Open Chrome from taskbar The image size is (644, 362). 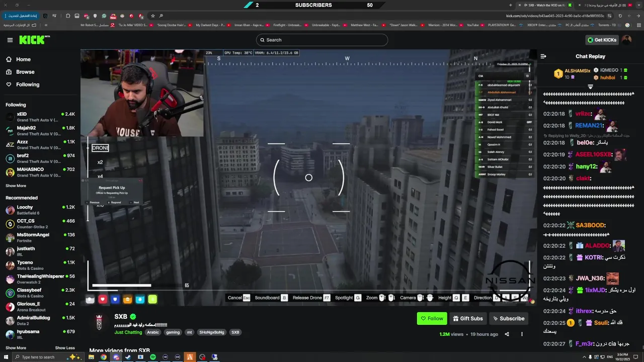click(x=104, y=357)
